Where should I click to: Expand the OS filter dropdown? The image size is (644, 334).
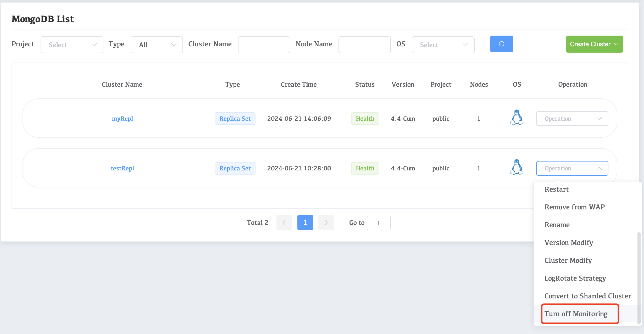click(443, 45)
